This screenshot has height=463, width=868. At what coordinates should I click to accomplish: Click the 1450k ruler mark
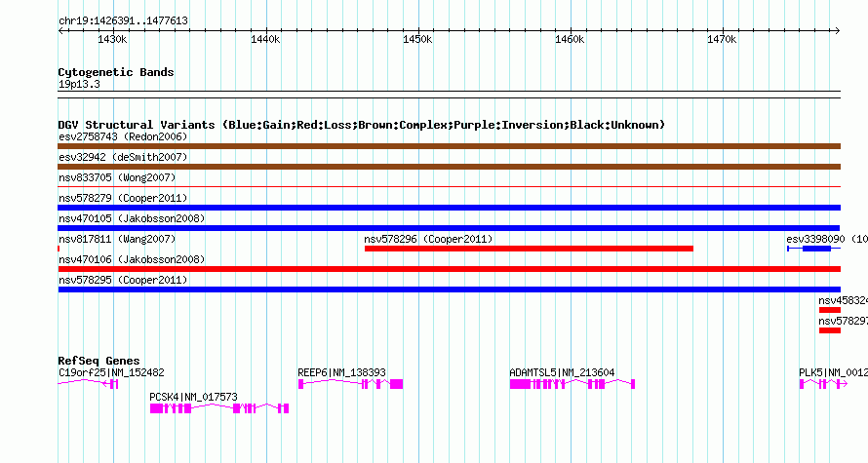pos(417,39)
